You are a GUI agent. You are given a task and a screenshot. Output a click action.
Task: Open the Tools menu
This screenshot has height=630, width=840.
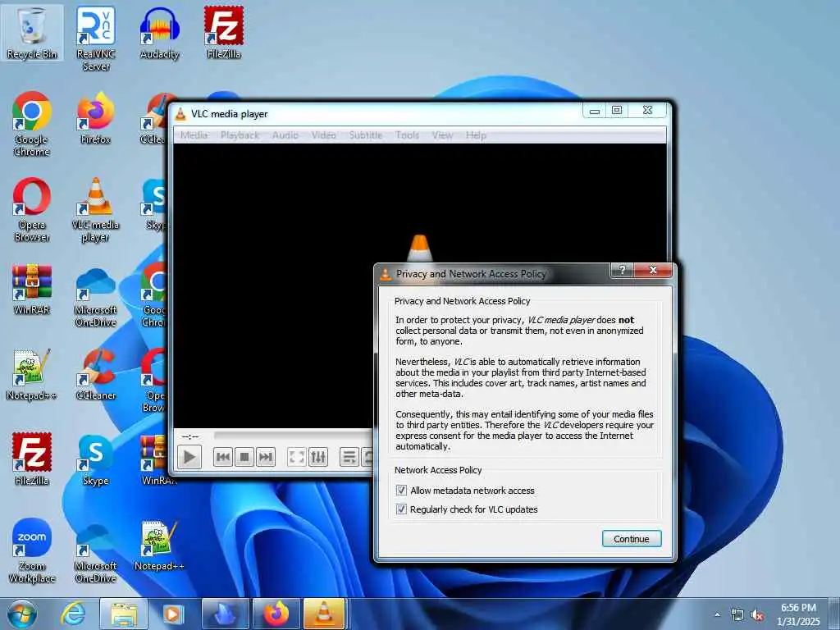point(407,135)
